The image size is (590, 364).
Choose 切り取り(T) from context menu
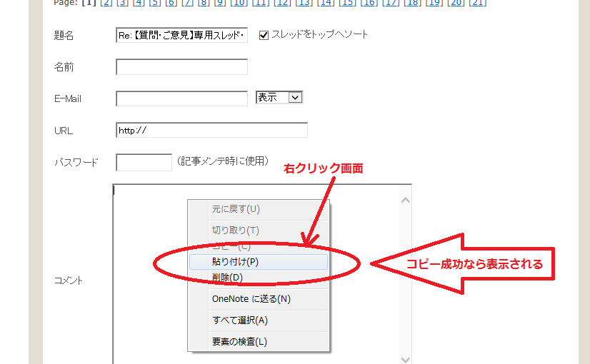259,230
